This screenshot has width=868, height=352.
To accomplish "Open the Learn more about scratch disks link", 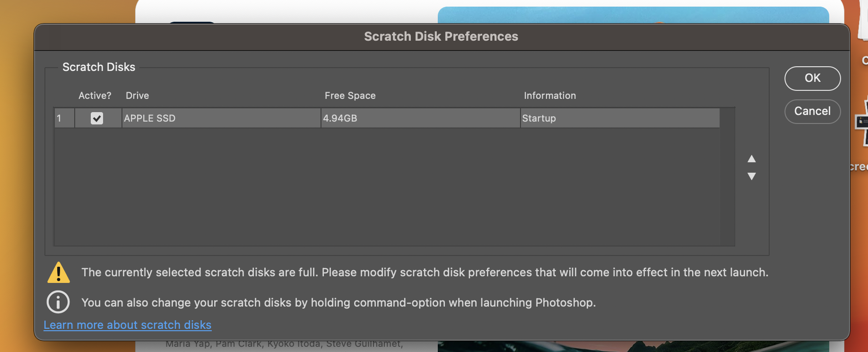I will point(127,325).
